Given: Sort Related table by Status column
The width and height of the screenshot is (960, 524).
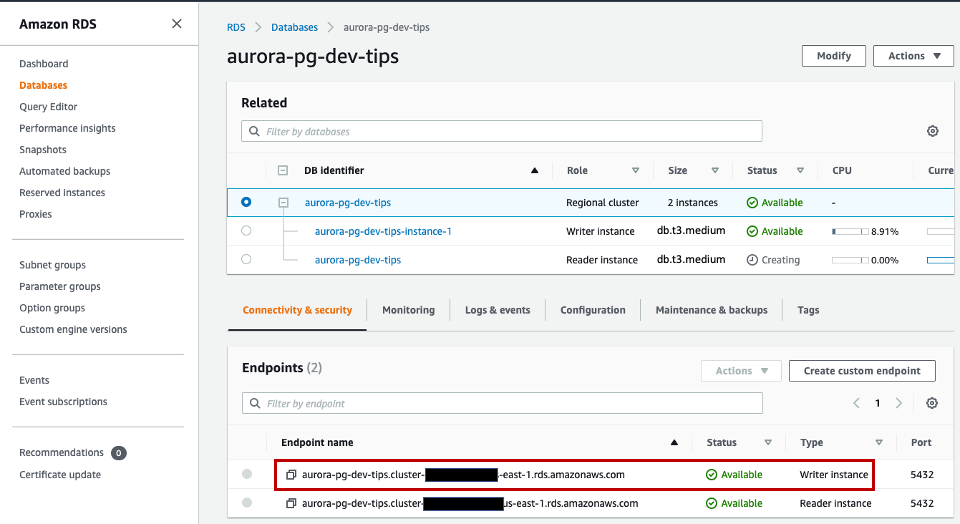Looking at the screenshot, I should pos(800,171).
